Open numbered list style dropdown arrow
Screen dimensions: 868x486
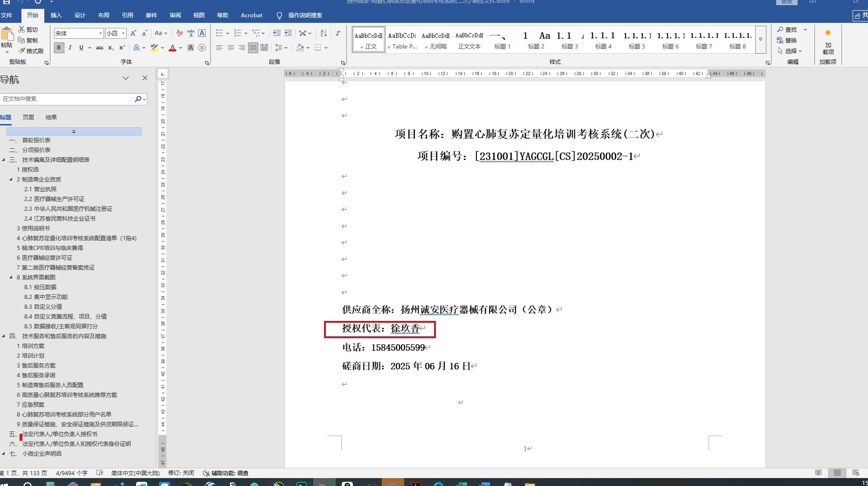coord(246,33)
